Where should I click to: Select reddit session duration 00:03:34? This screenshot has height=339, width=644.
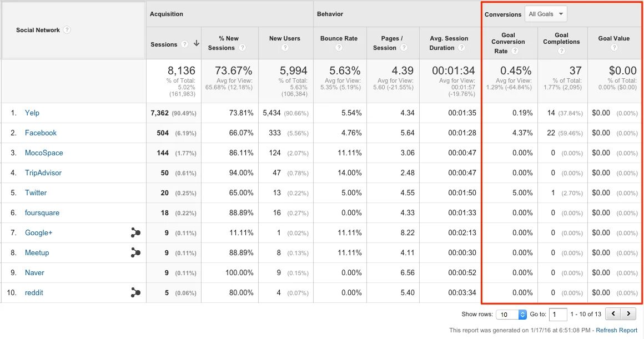pos(462,292)
